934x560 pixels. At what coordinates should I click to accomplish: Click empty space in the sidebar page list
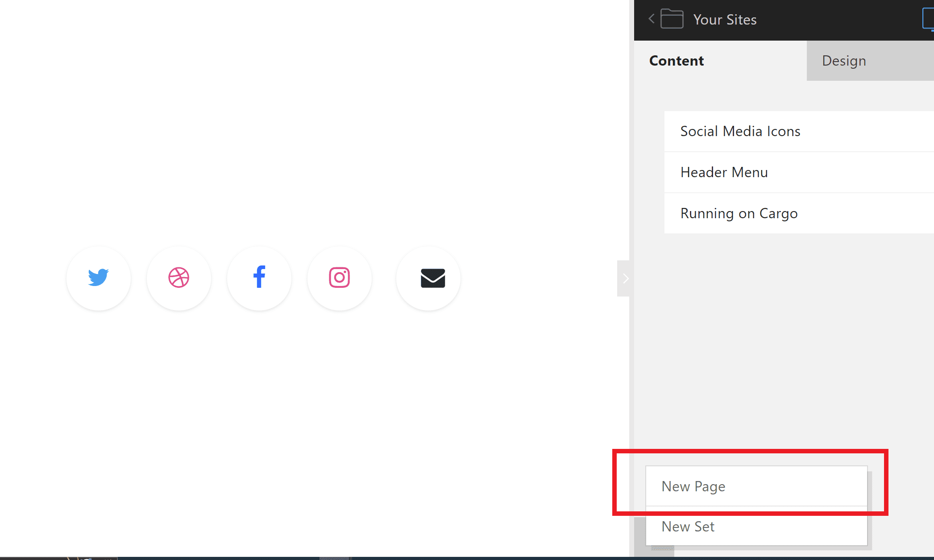784,339
